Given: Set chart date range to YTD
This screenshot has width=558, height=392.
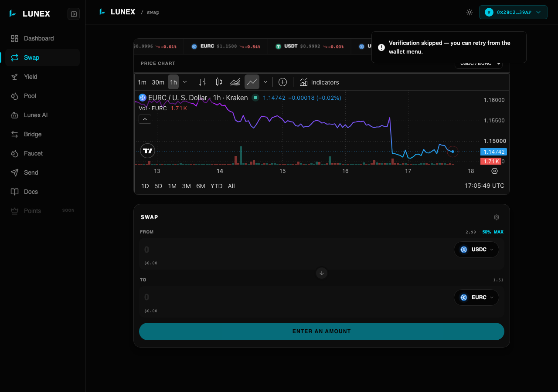Looking at the screenshot, I should (x=217, y=186).
